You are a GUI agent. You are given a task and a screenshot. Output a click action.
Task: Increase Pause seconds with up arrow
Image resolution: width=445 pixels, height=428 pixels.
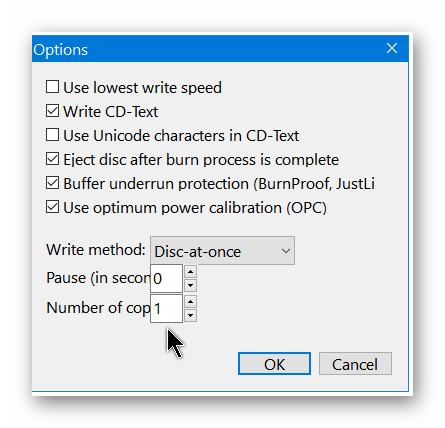[190, 272]
